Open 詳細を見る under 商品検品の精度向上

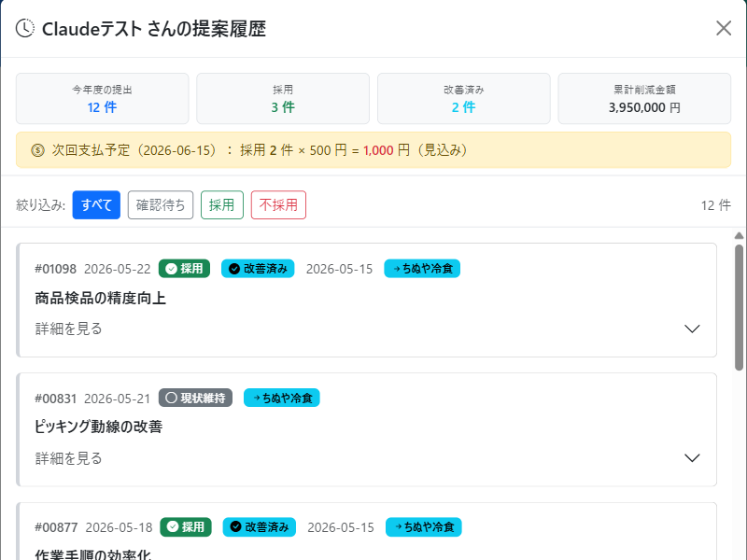click(x=68, y=329)
